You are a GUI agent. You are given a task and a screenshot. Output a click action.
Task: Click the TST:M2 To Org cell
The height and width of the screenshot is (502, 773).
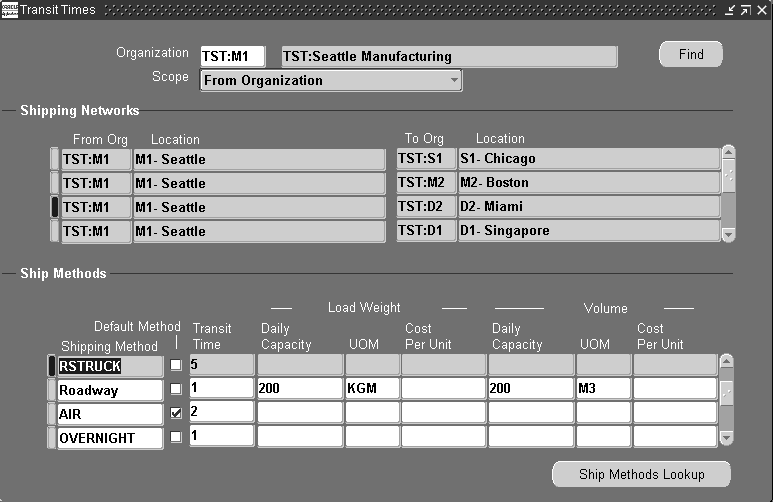(426, 182)
